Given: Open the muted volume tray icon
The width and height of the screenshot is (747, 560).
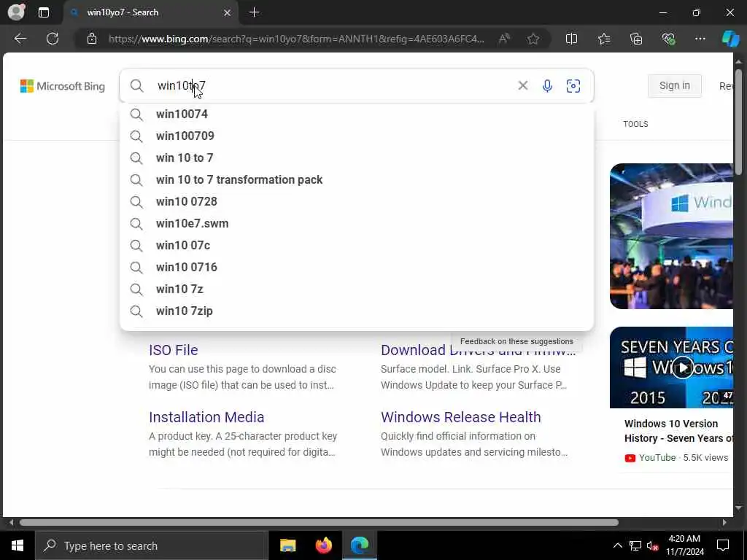Looking at the screenshot, I should click(653, 545).
